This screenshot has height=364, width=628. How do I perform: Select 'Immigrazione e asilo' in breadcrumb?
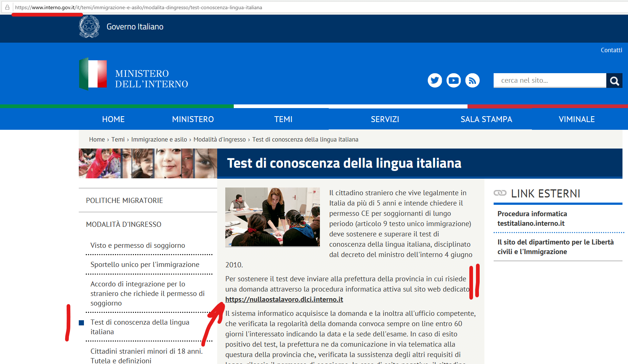coord(159,139)
